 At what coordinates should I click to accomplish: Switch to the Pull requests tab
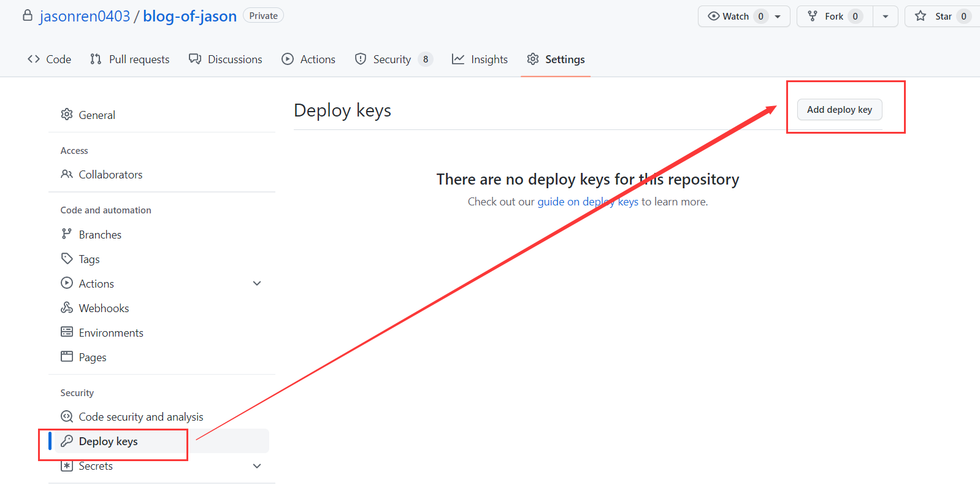tap(130, 59)
